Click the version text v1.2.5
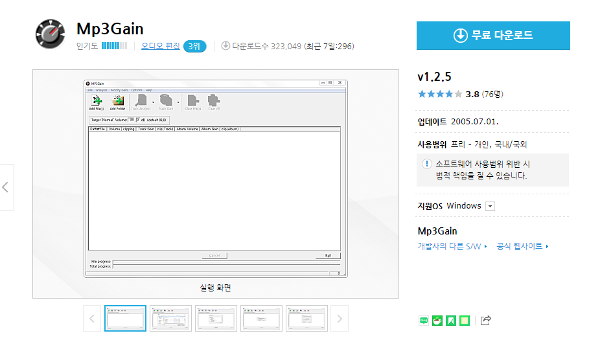This screenshot has height=364, width=589. (434, 77)
